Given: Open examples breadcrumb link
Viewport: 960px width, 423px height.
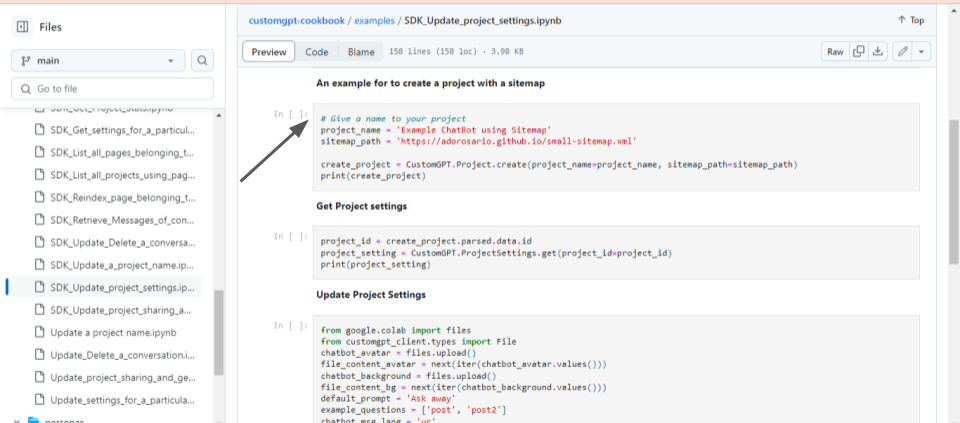Looking at the screenshot, I should [375, 20].
